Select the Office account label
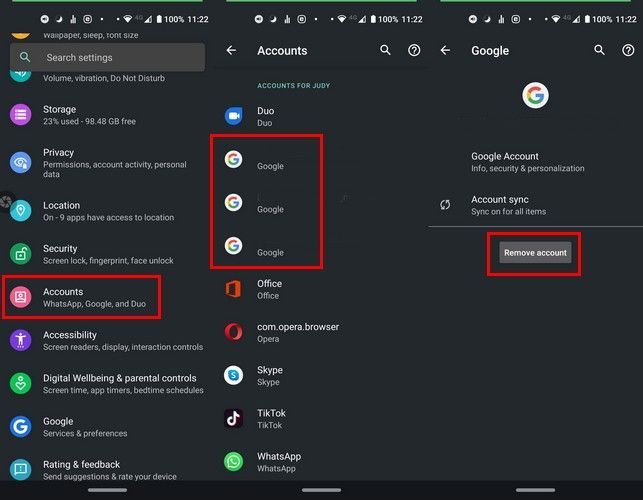The height and width of the screenshot is (500, 643). pos(269,289)
